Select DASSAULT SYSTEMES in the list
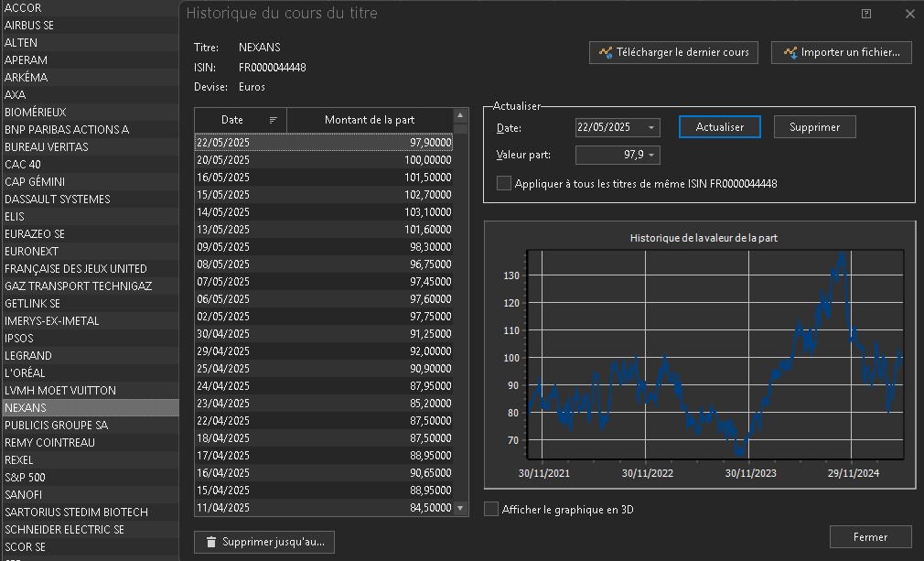Viewport: 924px width, 561px height. point(90,200)
